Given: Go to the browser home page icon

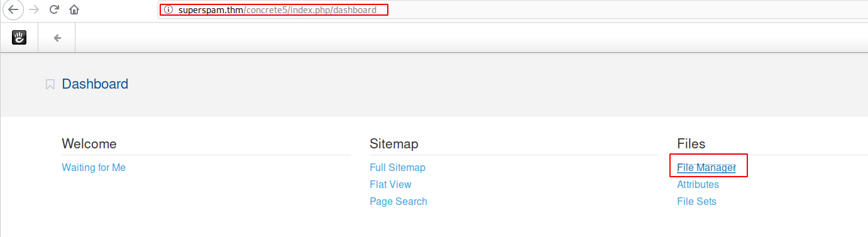Looking at the screenshot, I should [74, 9].
